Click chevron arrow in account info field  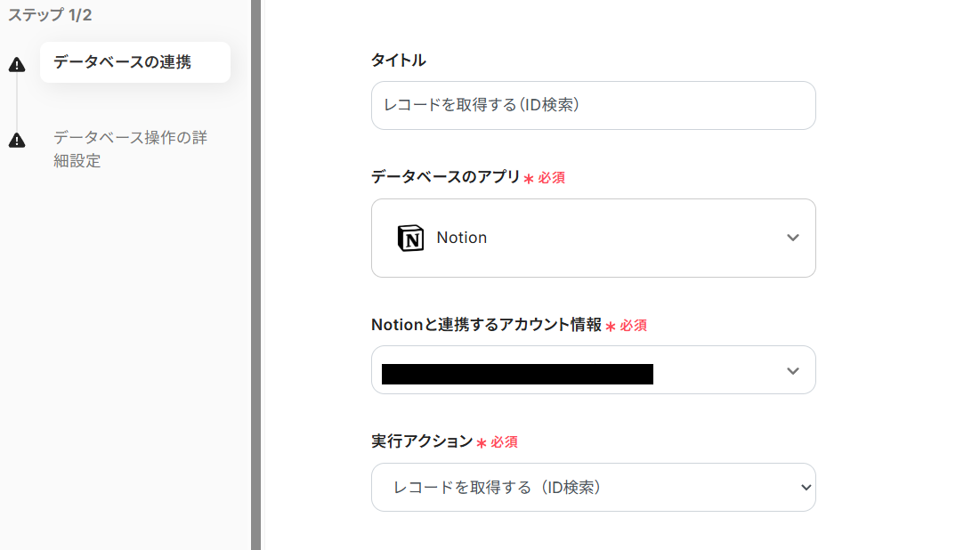coord(793,370)
